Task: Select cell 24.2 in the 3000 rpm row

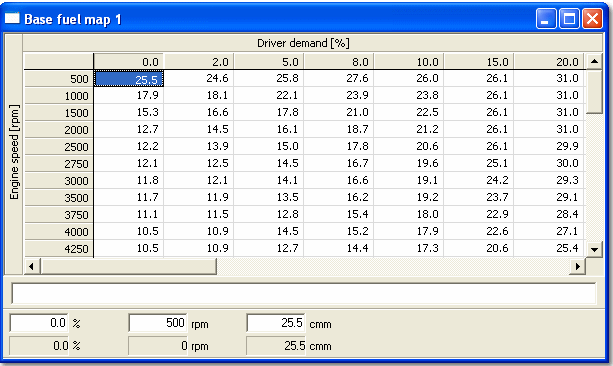Action: [479, 180]
